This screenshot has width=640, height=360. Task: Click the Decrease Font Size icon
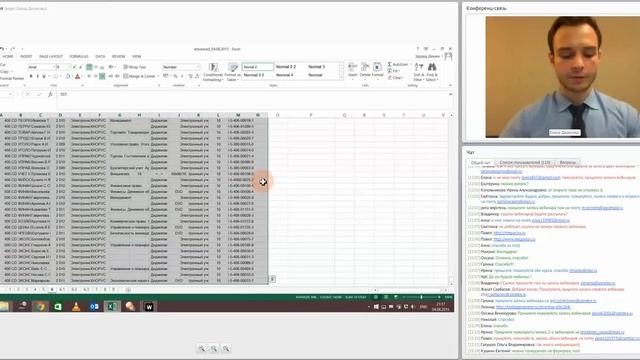(x=80, y=67)
